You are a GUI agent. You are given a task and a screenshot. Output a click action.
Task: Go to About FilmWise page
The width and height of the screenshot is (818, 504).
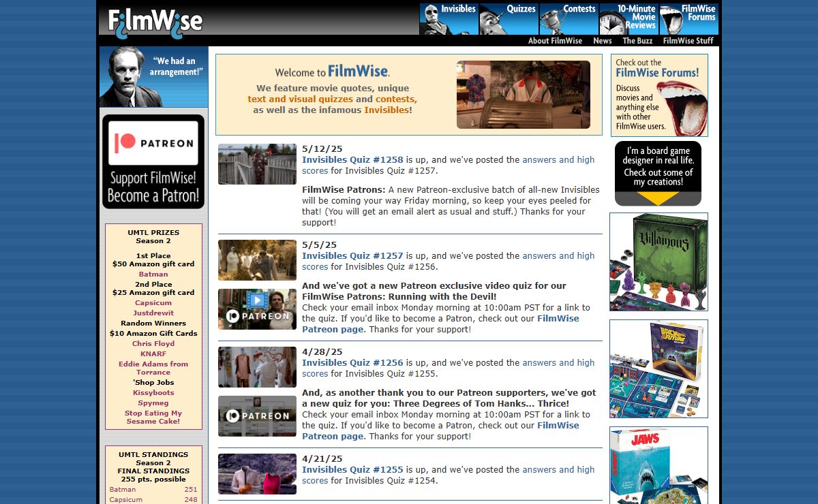(555, 41)
